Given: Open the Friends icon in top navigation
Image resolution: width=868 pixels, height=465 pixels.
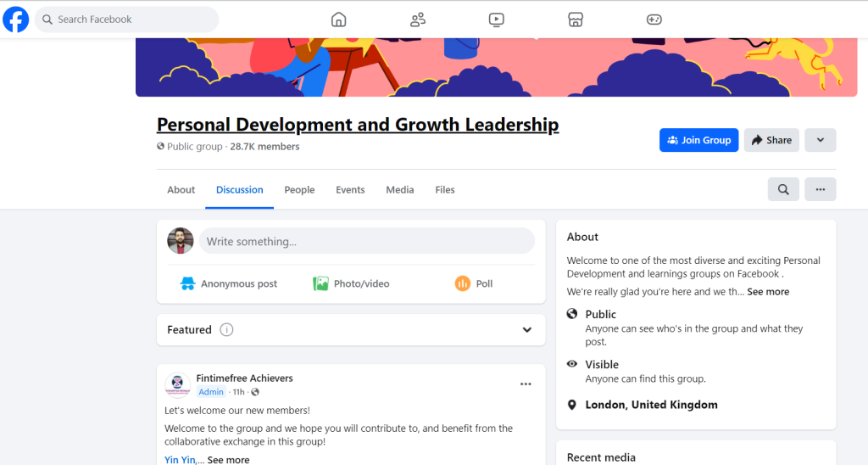Looking at the screenshot, I should tap(417, 20).
